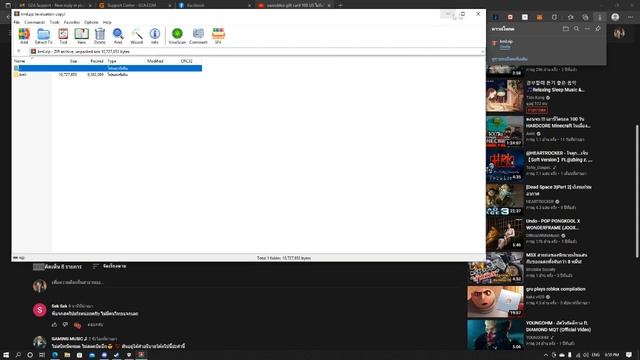Open the Commands menu

pyautogui.click(x=34, y=22)
